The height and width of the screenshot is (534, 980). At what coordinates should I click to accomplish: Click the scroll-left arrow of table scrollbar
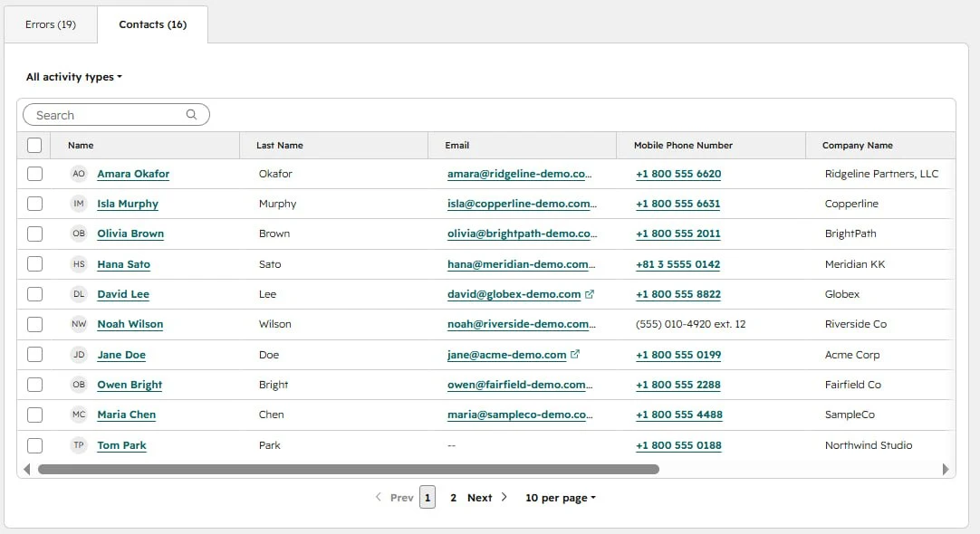[27, 469]
